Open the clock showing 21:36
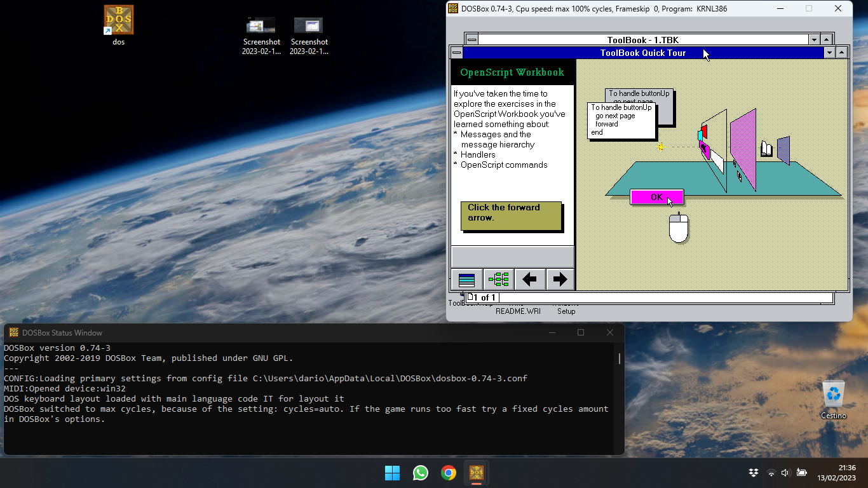 [x=838, y=473]
